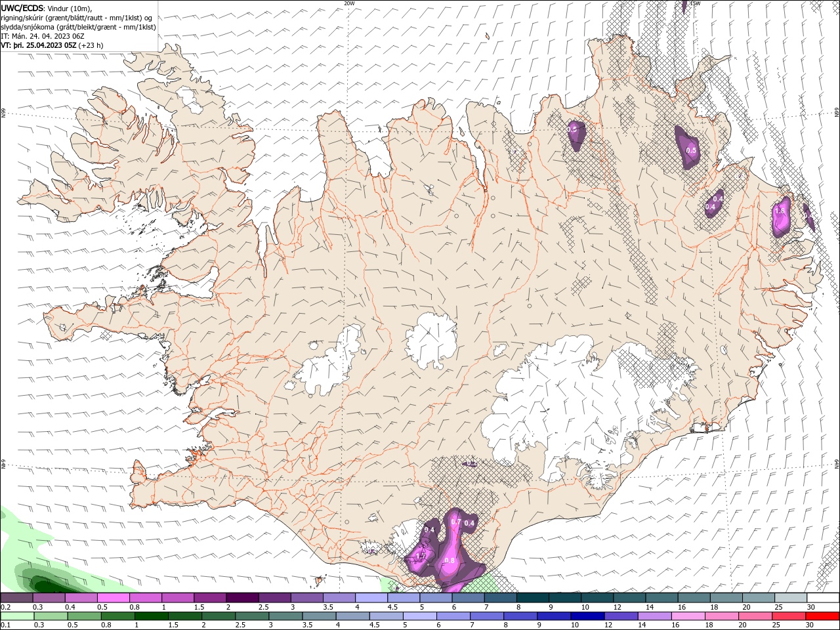Click the "0.5" precipitation value in northeast Iceland
Image resolution: width=840 pixels, height=630 pixels.
tap(691, 150)
